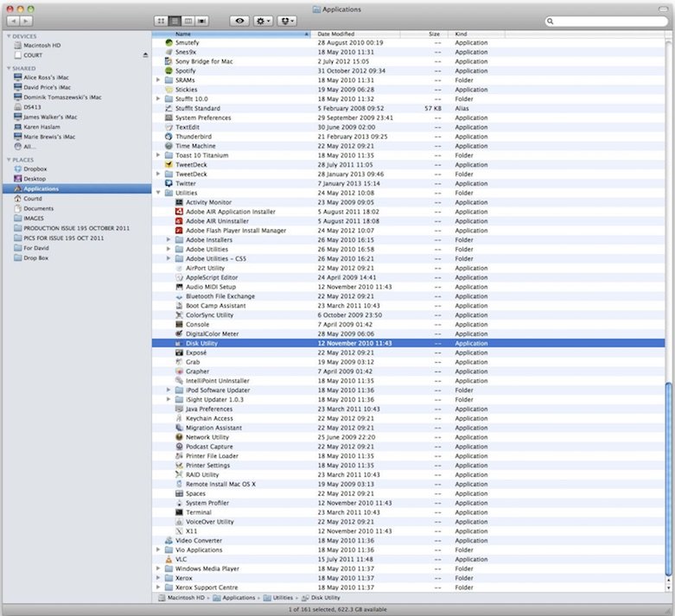Select the Network Utility icon

(x=179, y=437)
